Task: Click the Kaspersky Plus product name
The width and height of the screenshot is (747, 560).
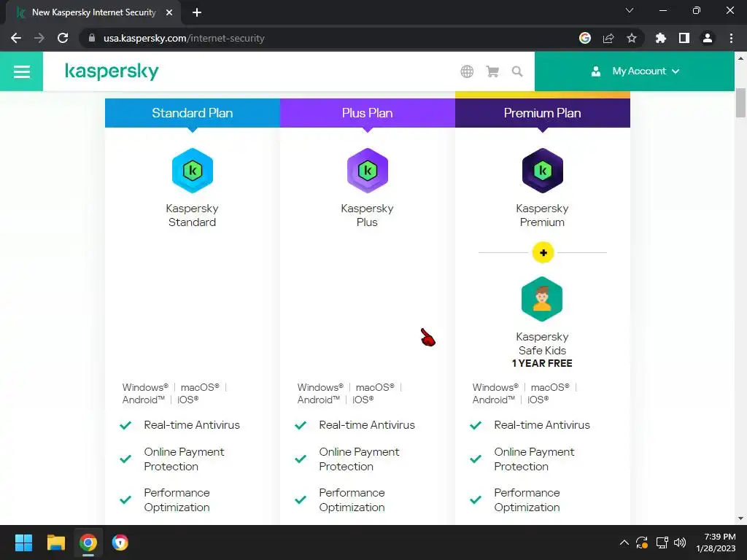Action: (x=368, y=215)
